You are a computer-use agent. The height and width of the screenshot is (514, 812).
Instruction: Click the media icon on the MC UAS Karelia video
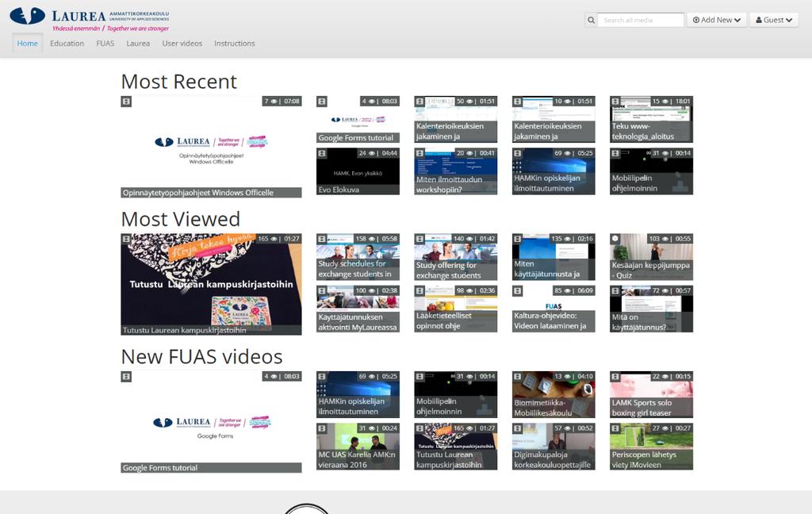tap(322, 428)
